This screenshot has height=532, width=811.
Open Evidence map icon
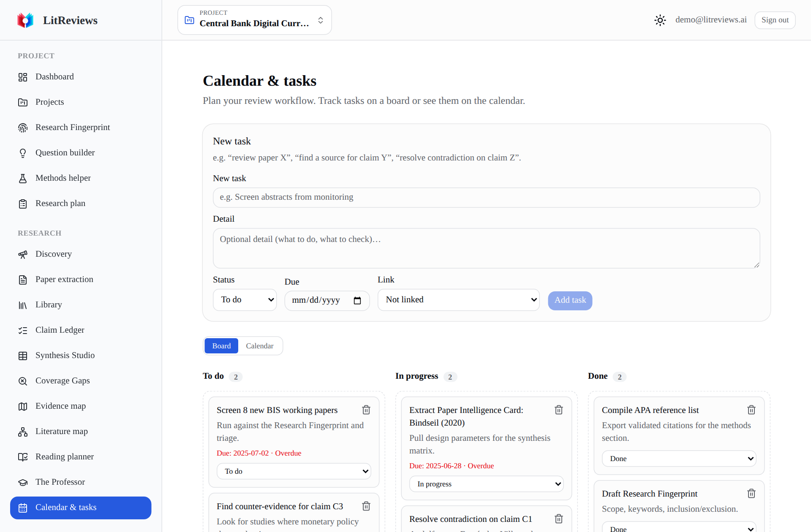pyautogui.click(x=23, y=406)
